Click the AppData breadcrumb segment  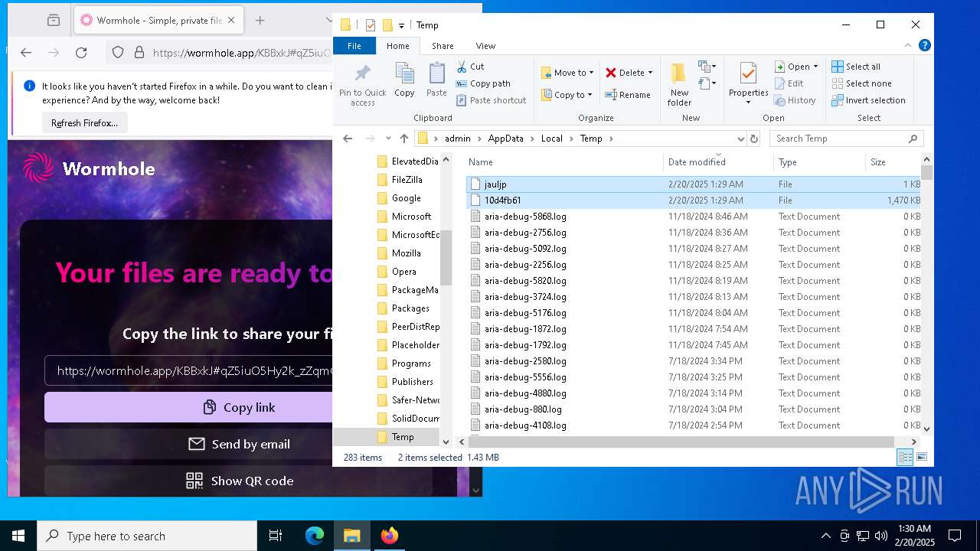tap(505, 139)
